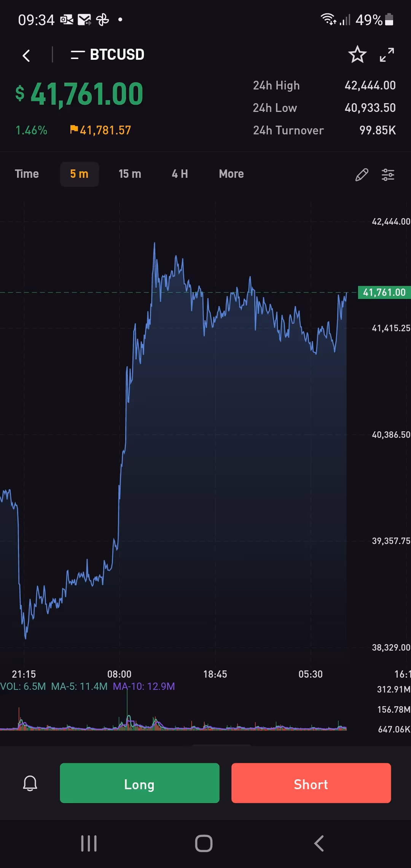Screen dimensions: 411x868
Task: Open the symbol list icon next to BTCUSD
Action: (77, 55)
